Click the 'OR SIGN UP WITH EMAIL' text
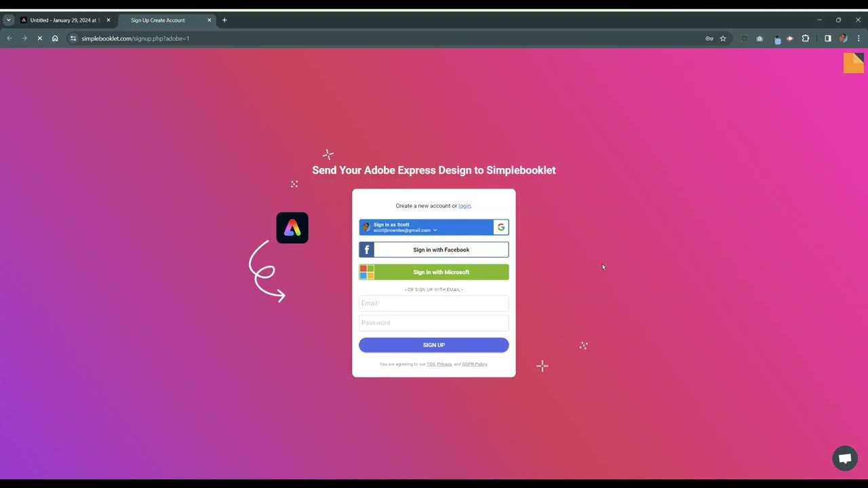Screen dimensions: 868x488 (434, 289)
